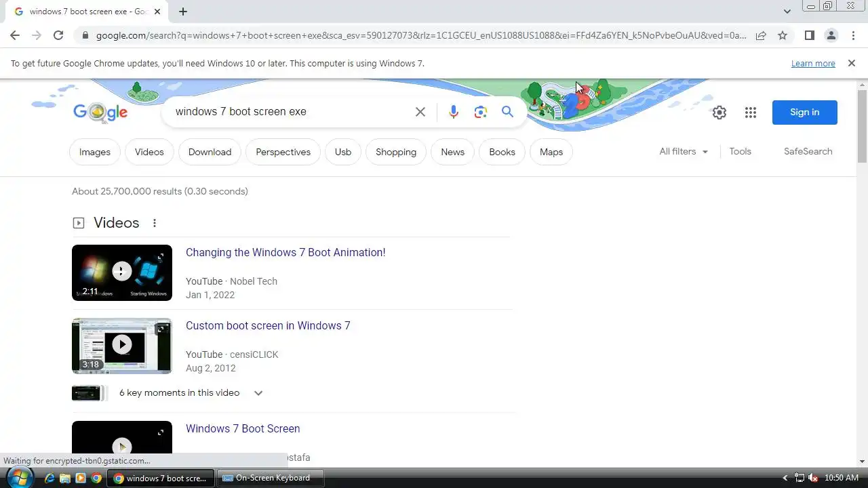
Task: Open the Videos section three-dot menu
Action: (154, 223)
